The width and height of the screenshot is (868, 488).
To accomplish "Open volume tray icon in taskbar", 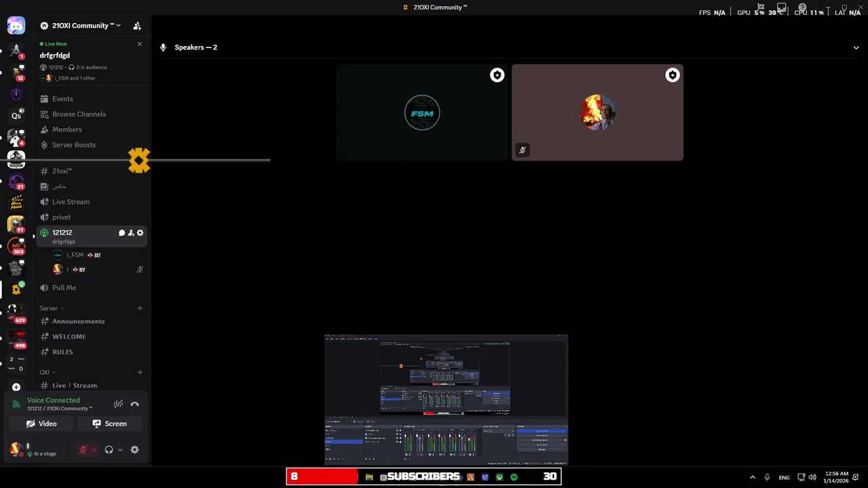I will coord(812,477).
